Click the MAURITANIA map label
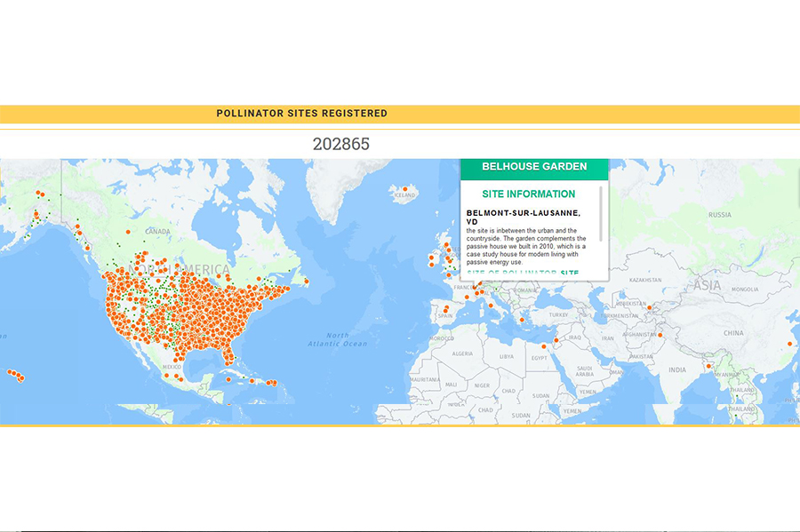 point(425,379)
